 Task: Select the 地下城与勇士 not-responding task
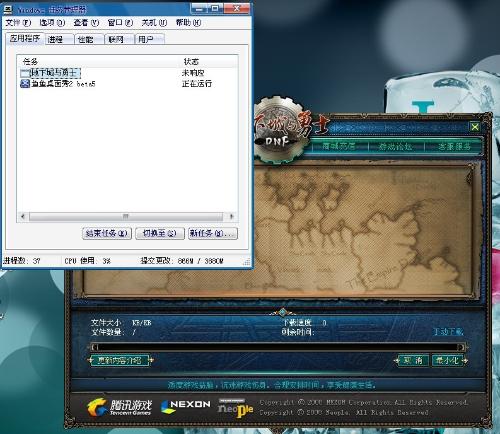[x=128, y=73]
